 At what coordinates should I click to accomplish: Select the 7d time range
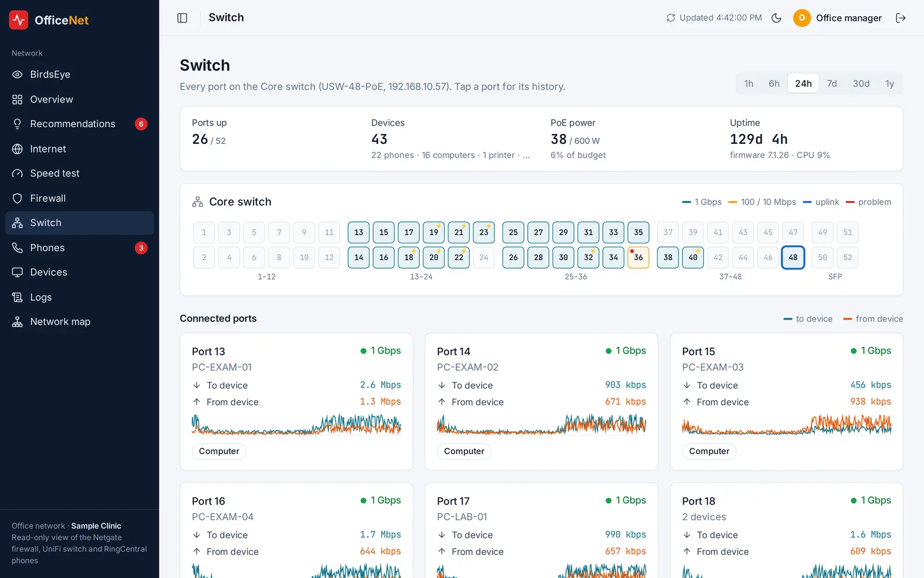coord(832,84)
